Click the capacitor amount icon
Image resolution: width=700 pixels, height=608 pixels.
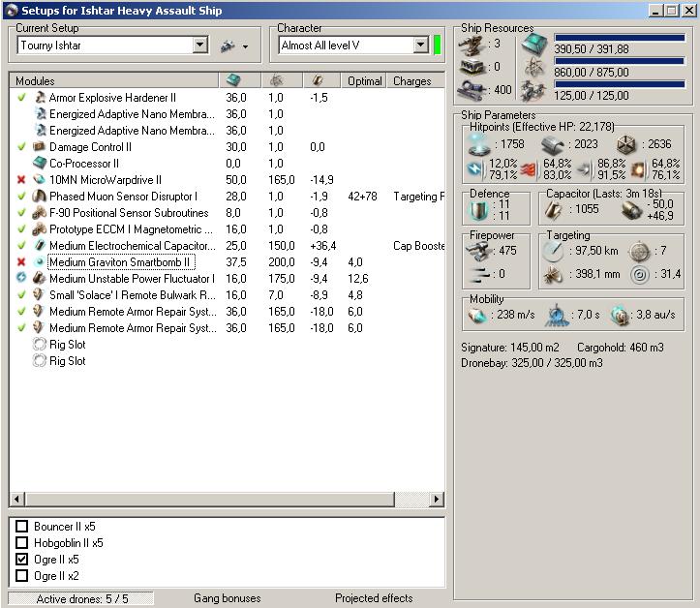pyautogui.click(x=554, y=210)
